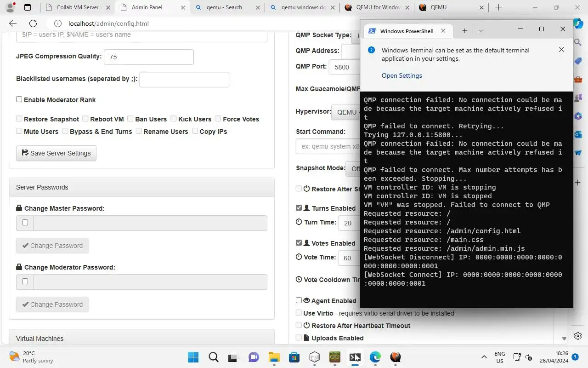Tick the Ban Users permission
Viewport: 588px width, 368px height.
tap(130, 119)
